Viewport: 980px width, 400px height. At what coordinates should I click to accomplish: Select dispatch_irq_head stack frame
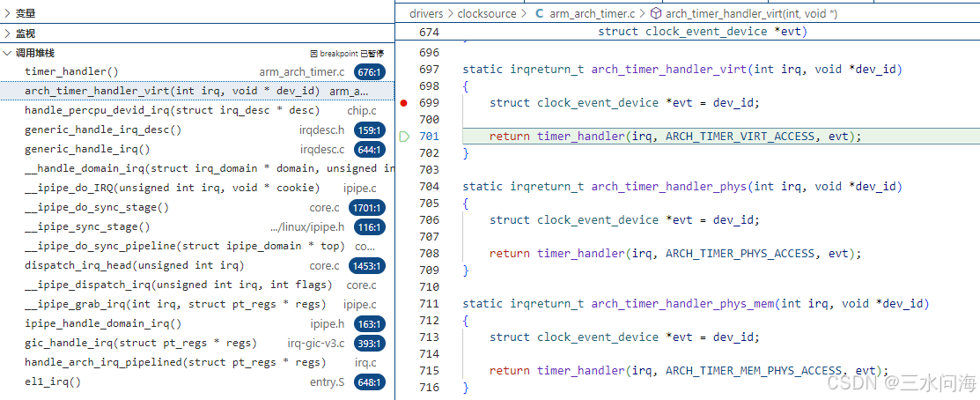click(197, 265)
